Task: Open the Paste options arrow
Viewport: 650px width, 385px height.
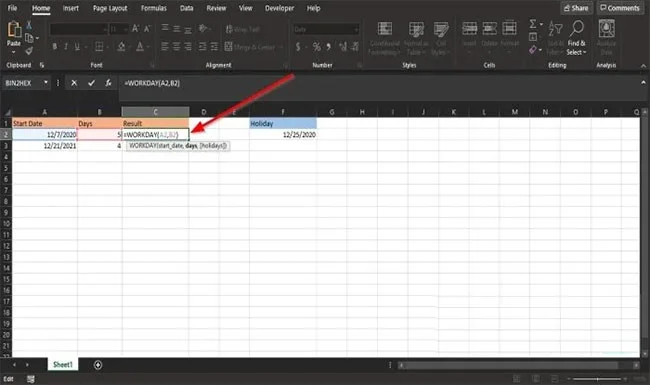Action: click(13, 52)
